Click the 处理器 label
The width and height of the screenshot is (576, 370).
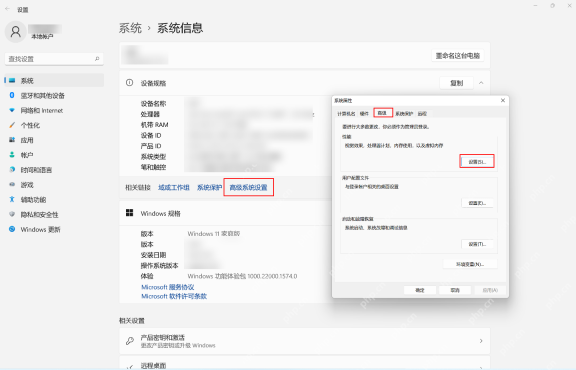tap(150, 114)
